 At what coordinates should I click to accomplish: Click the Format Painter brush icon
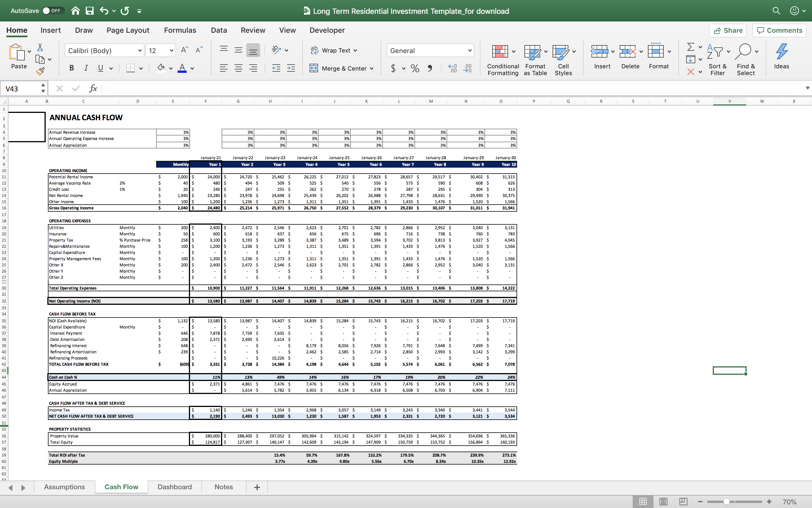(40, 71)
